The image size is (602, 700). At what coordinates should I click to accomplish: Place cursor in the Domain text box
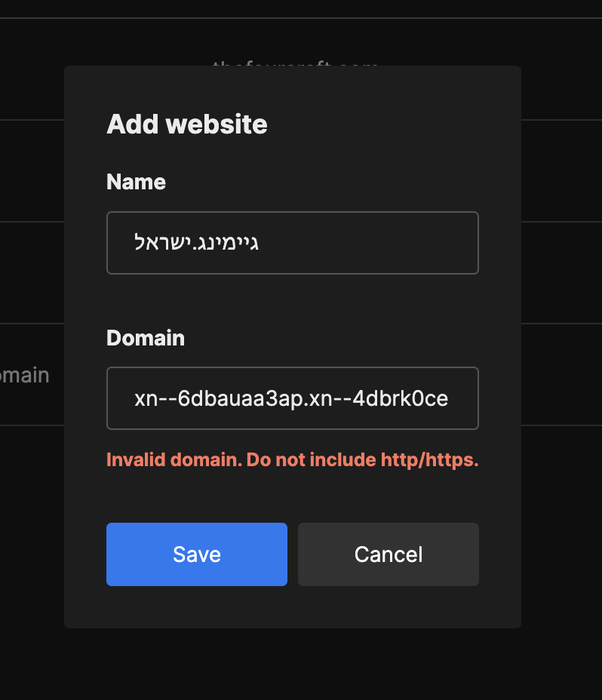click(293, 398)
